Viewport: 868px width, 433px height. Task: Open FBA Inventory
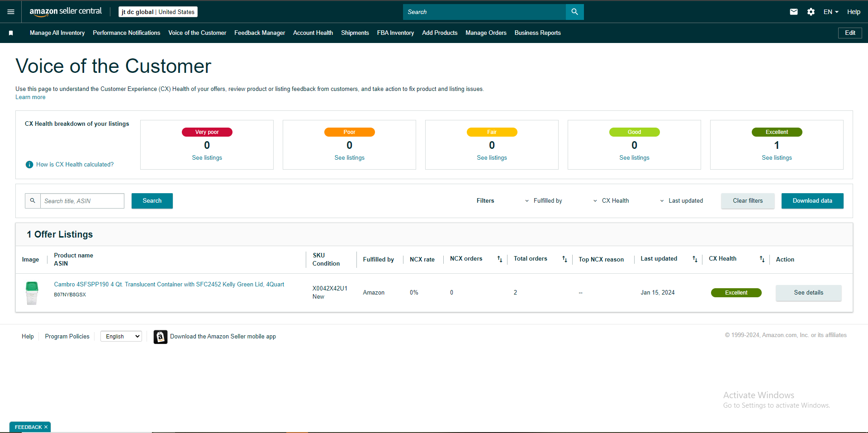pos(396,33)
